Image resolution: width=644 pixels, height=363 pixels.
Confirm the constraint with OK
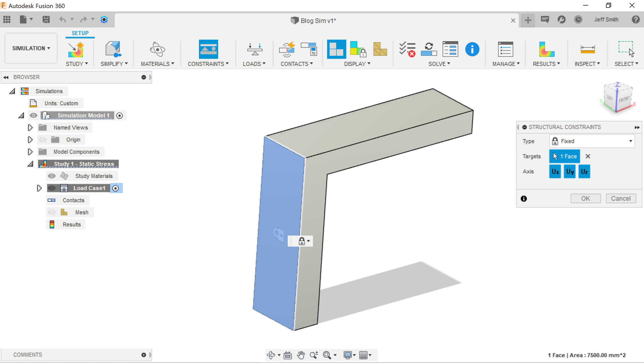(585, 198)
